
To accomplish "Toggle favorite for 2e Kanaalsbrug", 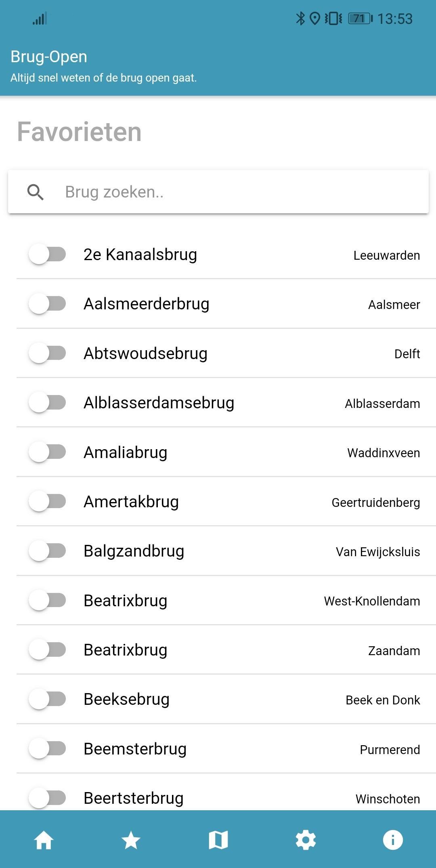I will [x=47, y=254].
